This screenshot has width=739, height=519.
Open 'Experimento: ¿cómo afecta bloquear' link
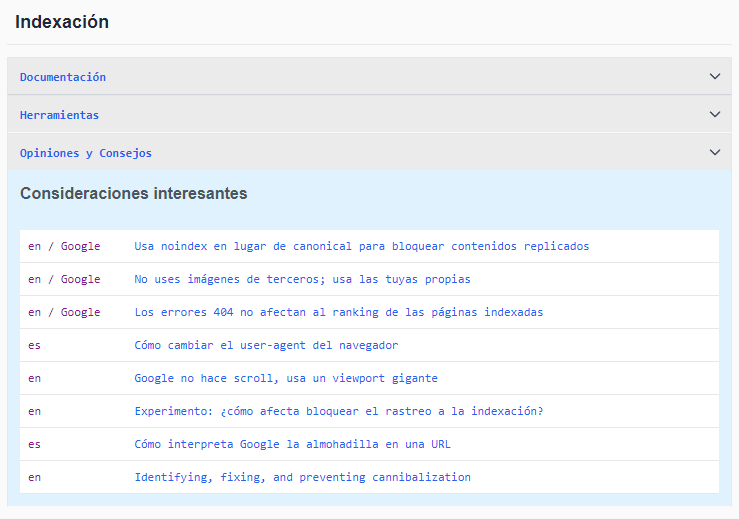click(x=338, y=411)
